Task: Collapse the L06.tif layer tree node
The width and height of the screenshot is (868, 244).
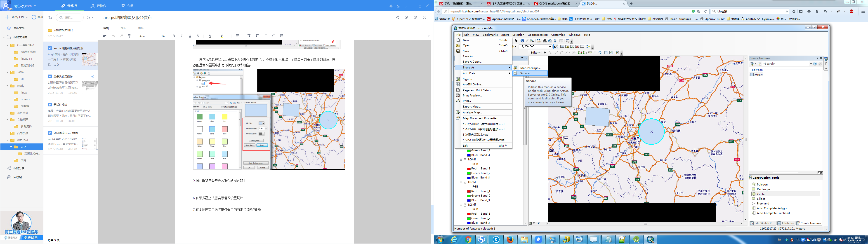Action: point(461,160)
